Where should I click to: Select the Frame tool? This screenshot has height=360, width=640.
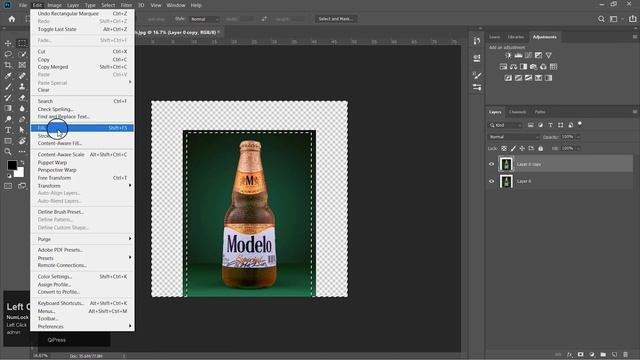[22, 65]
